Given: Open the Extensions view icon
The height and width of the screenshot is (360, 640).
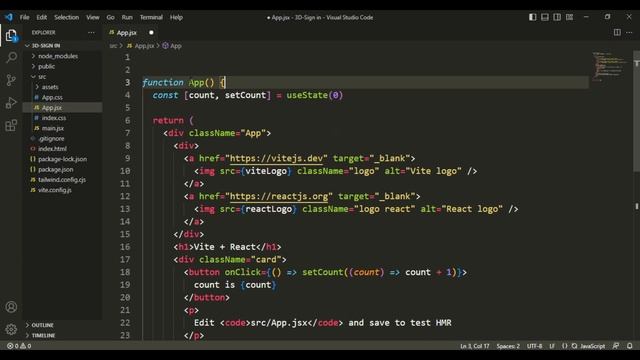Looking at the screenshot, I should [11, 125].
